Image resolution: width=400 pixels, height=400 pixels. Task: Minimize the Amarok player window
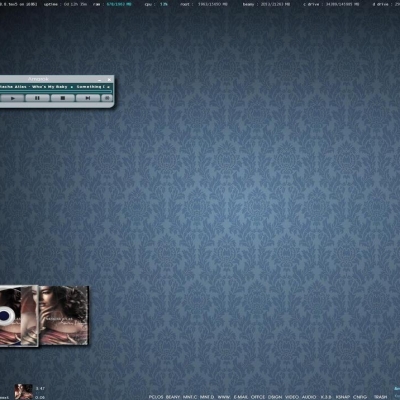point(99,80)
